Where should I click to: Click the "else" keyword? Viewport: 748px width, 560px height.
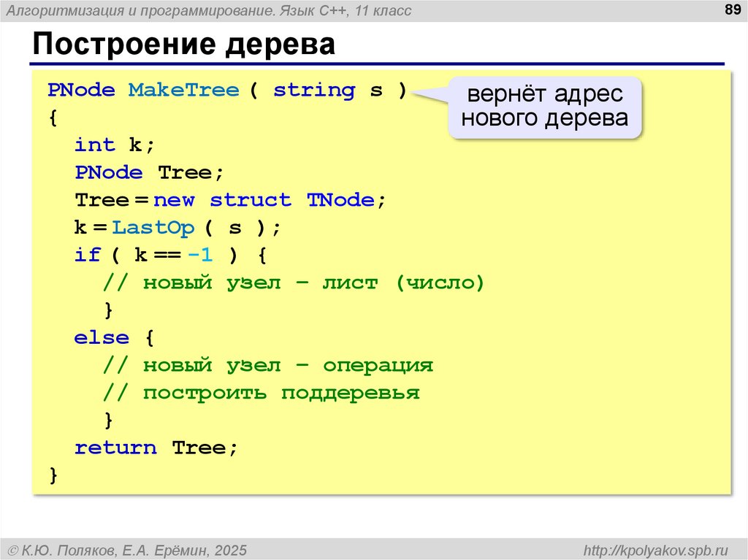coord(101,338)
